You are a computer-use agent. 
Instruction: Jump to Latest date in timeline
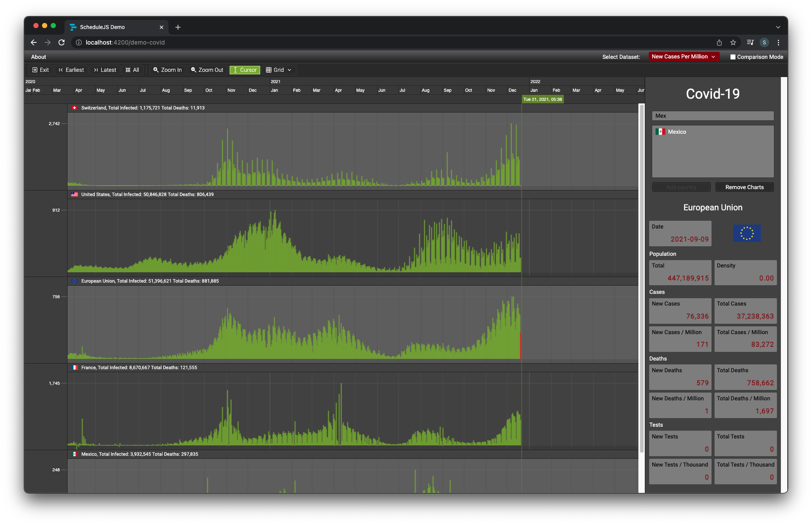point(105,70)
